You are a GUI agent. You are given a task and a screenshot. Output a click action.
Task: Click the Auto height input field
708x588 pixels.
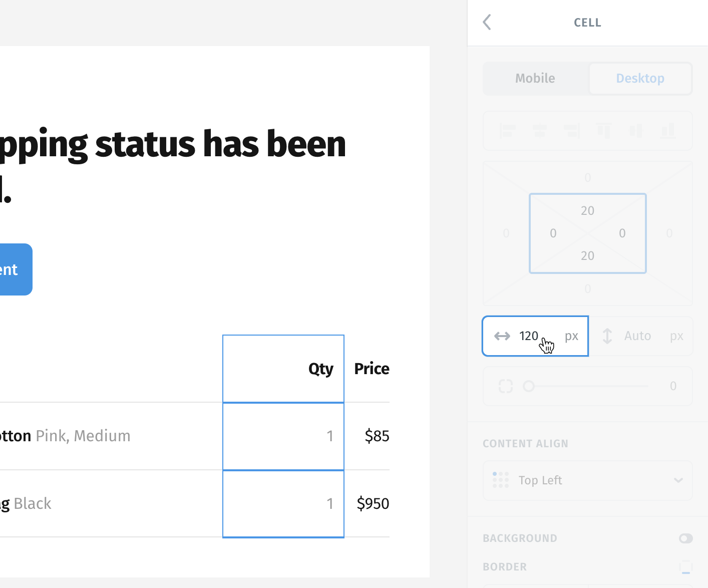[x=641, y=336]
